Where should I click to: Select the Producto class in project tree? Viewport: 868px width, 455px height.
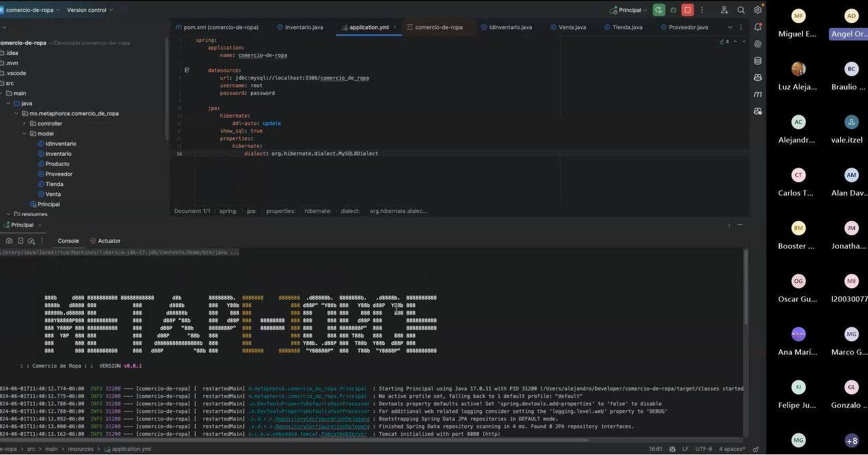[x=57, y=164]
